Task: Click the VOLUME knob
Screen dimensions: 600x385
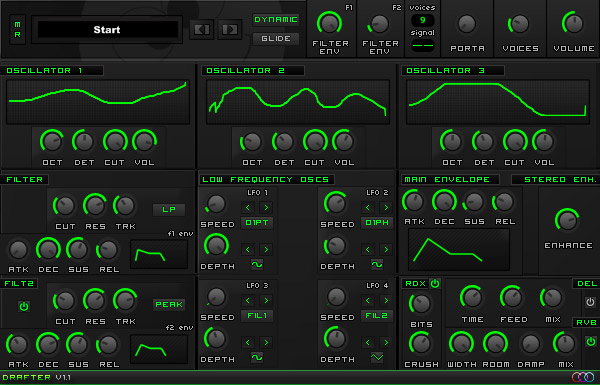Action: [x=573, y=23]
